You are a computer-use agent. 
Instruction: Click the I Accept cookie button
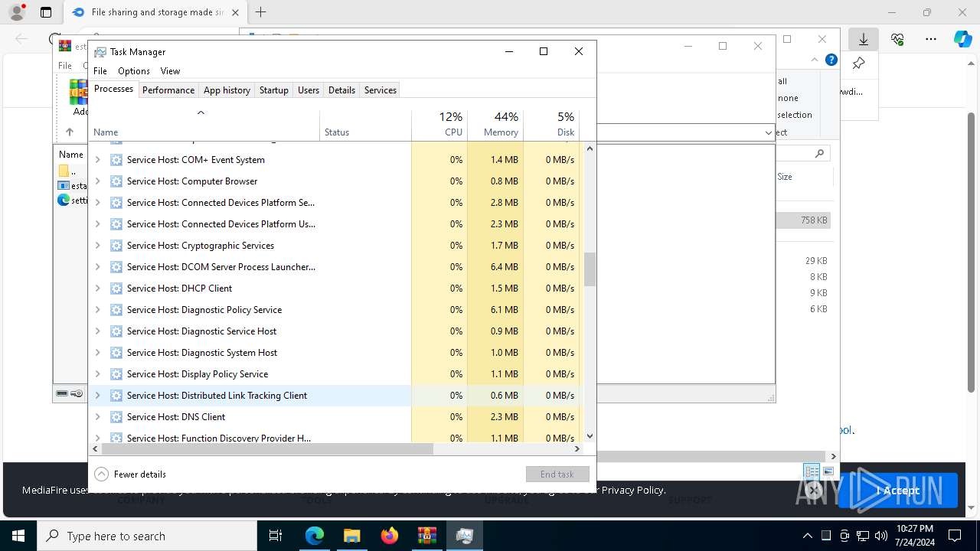[x=897, y=491]
